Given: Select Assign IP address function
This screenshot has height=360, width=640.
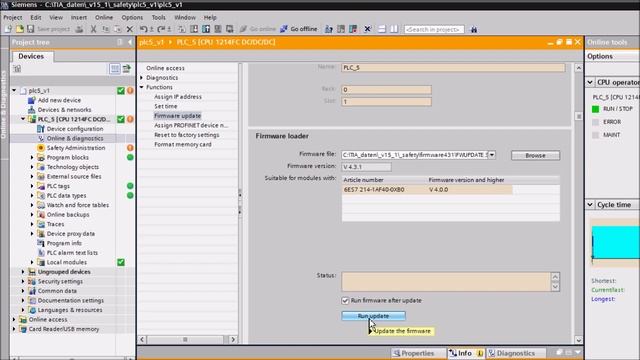Looking at the screenshot, I should click(x=178, y=97).
